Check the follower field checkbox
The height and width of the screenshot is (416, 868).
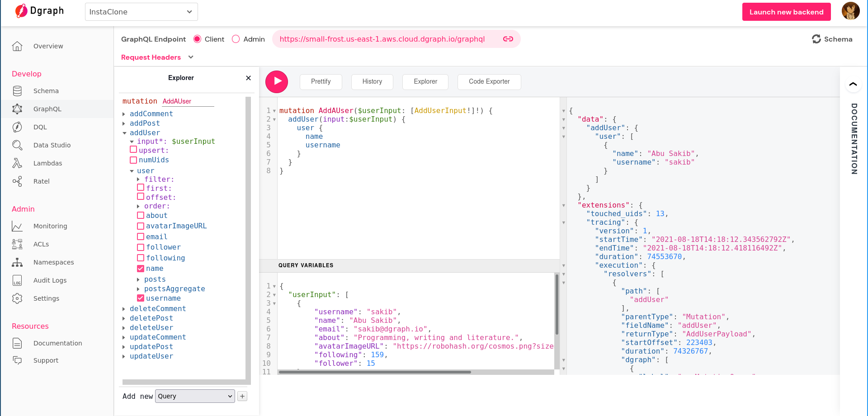click(141, 247)
